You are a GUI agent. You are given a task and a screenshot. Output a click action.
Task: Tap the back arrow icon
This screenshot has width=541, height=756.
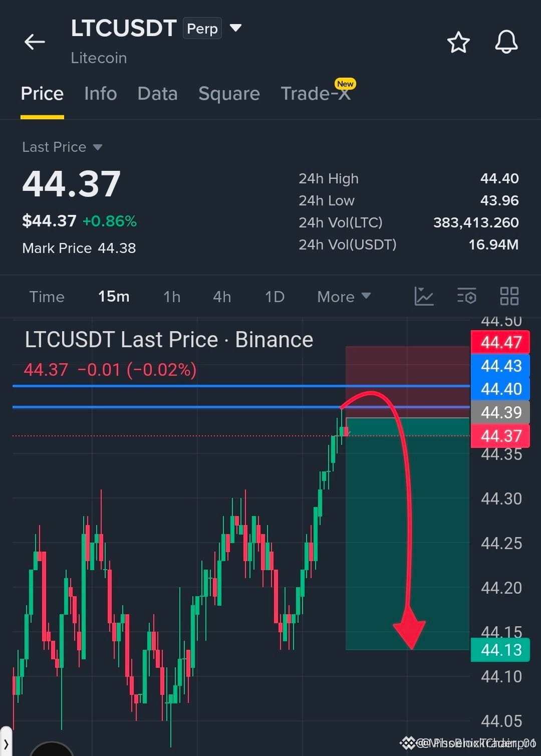tap(35, 42)
